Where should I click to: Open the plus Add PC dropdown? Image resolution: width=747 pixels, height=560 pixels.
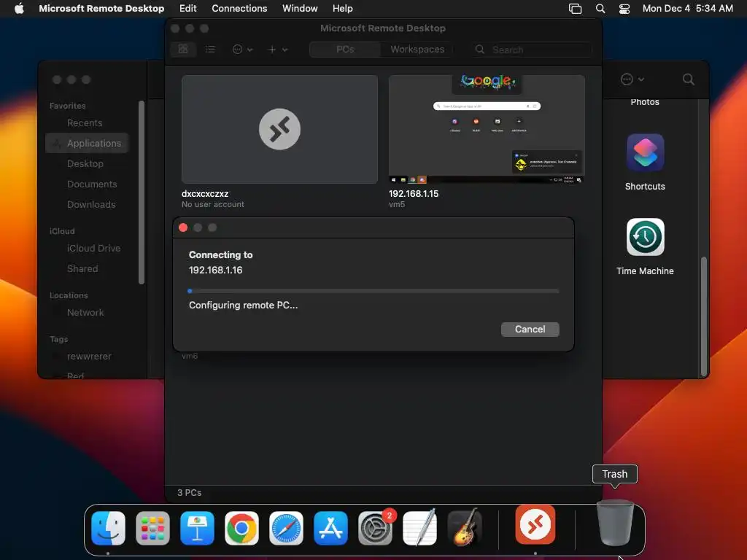tap(278, 49)
